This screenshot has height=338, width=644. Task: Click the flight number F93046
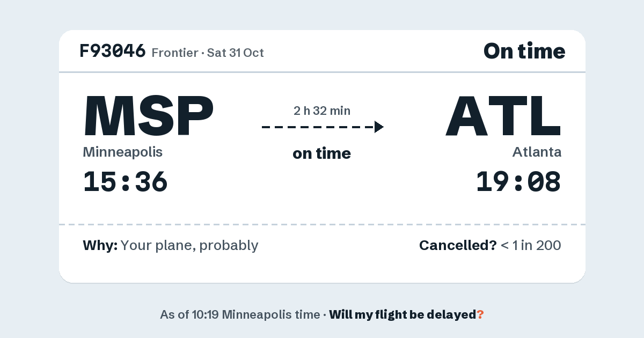[113, 51]
